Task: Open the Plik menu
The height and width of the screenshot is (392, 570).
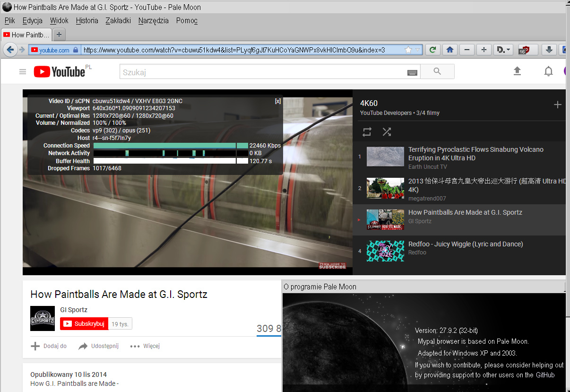Action: tap(10, 20)
